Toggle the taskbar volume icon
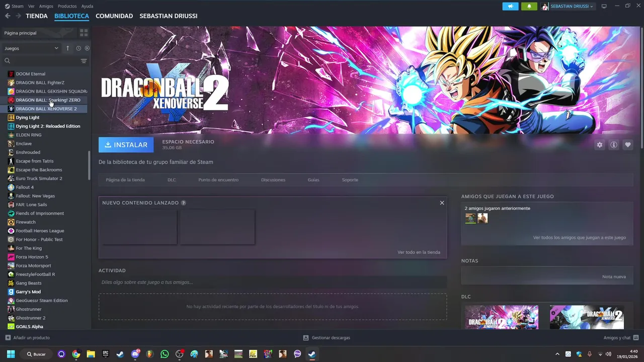This screenshot has height=362, width=644. click(x=609, y=354)
